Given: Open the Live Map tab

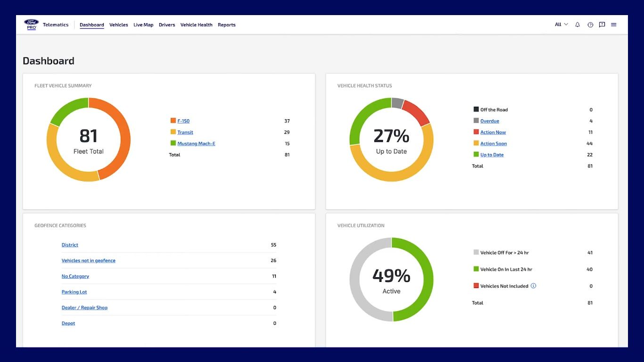Looking at the screenshot, I should point(143,25).
